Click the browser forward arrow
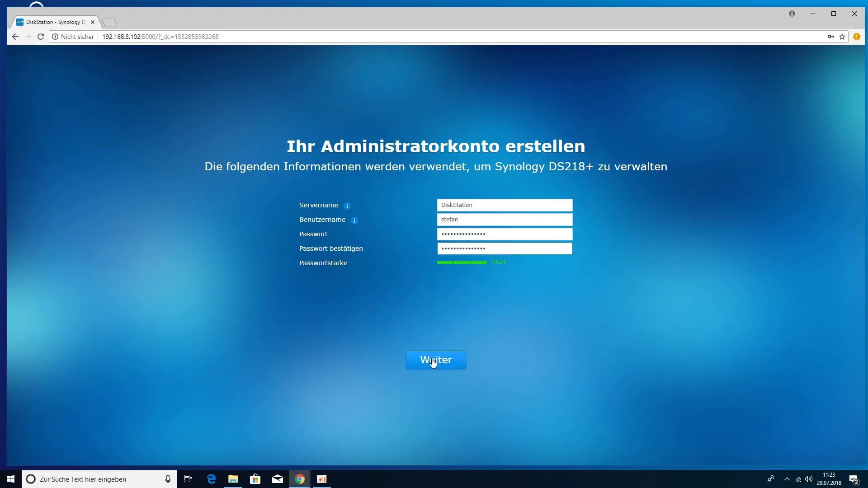 [x=28, y=37]
